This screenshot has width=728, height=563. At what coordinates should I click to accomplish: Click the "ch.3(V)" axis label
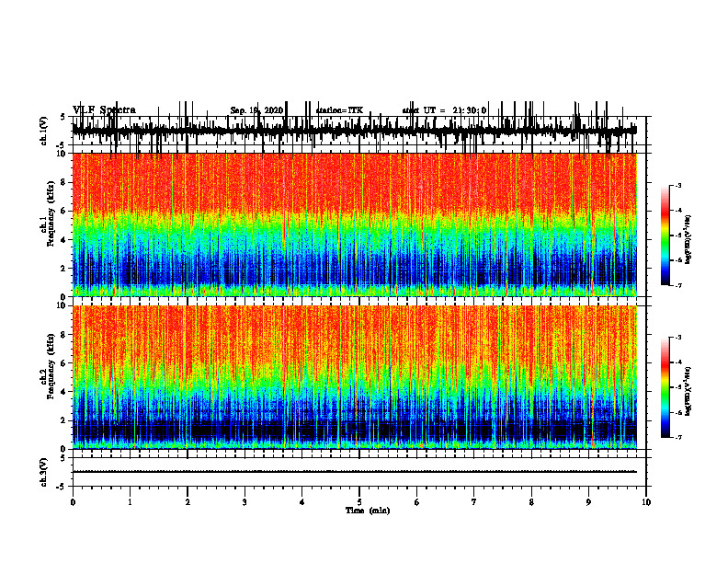click(44, 472)
